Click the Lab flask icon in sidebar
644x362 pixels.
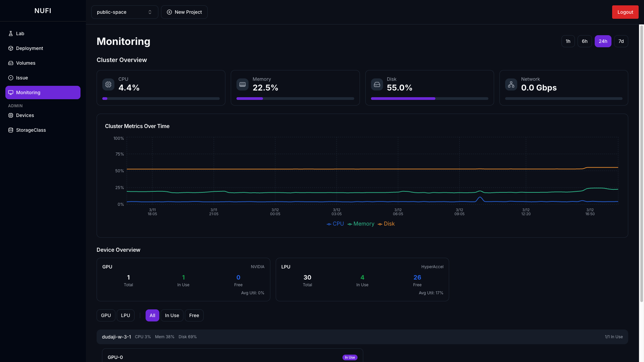(11, 34)
